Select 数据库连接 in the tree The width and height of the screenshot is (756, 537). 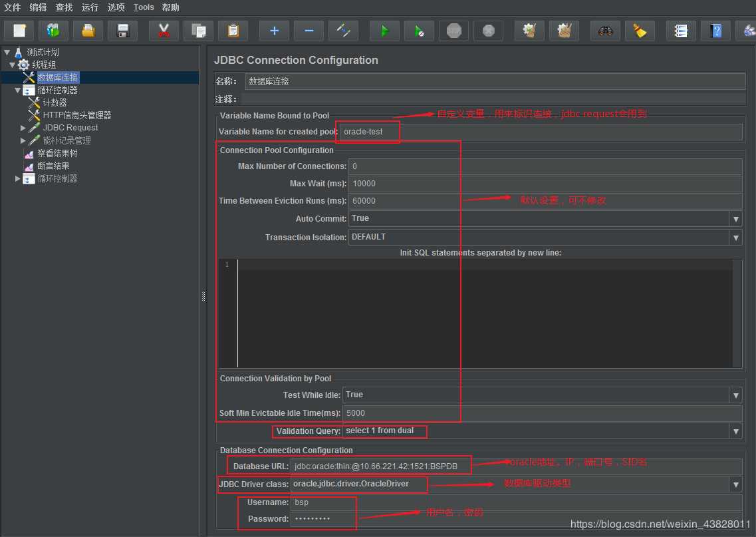tap(57, 77)
